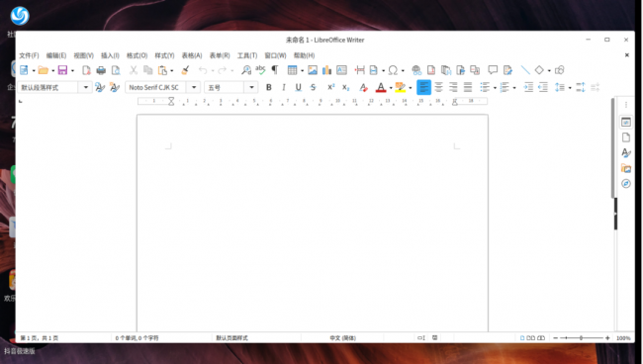
Task: Open the table insert dropdown arrow
Action: [302, 70]
